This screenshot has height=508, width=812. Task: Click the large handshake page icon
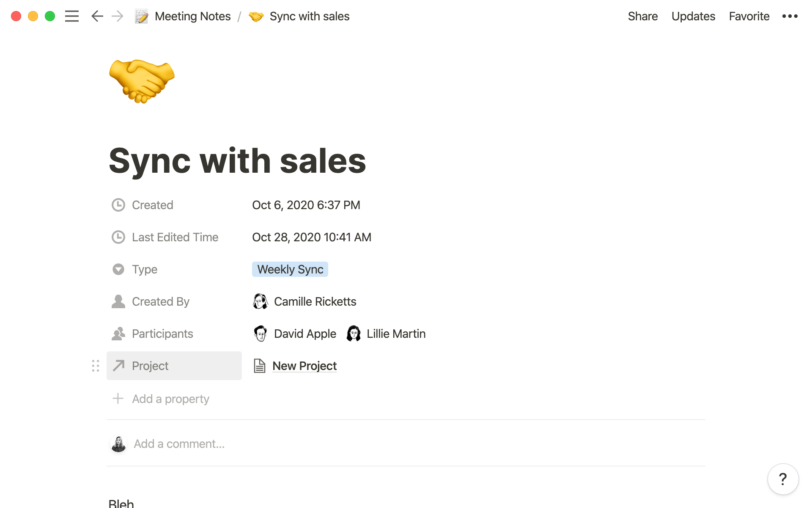(142, 81)
